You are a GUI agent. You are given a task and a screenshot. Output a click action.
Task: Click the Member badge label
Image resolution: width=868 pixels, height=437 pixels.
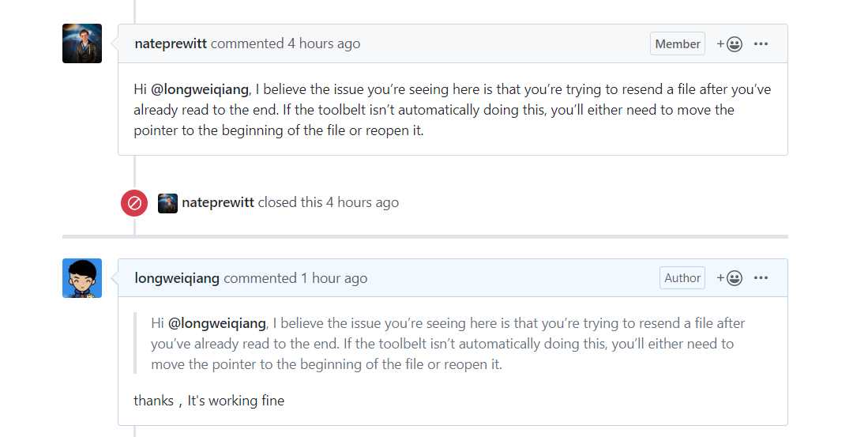tap(678, 44)
